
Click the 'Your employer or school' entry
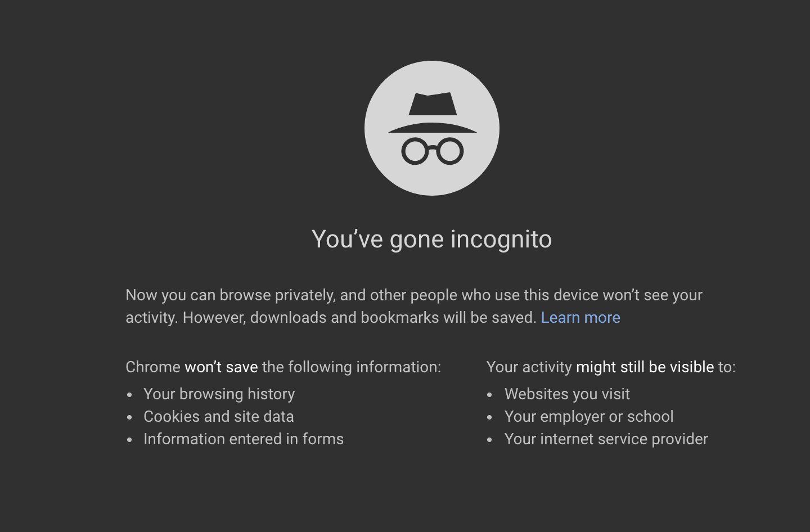click(589, 417)
